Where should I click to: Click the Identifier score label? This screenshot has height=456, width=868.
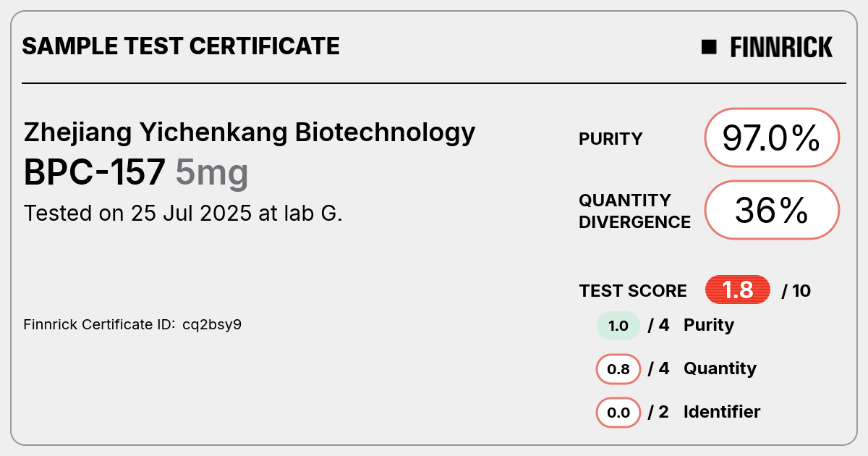[722, 412]
